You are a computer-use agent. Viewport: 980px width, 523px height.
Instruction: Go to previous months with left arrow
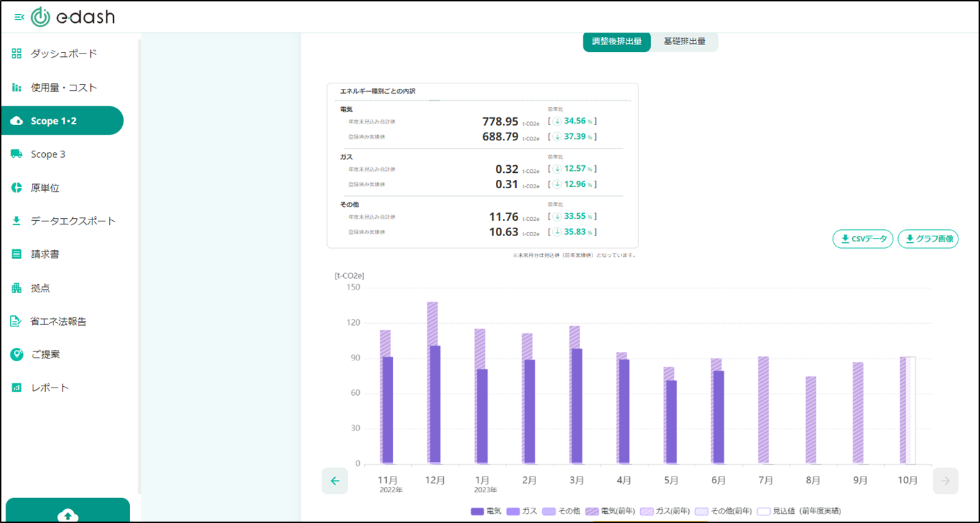coord(335,481)
